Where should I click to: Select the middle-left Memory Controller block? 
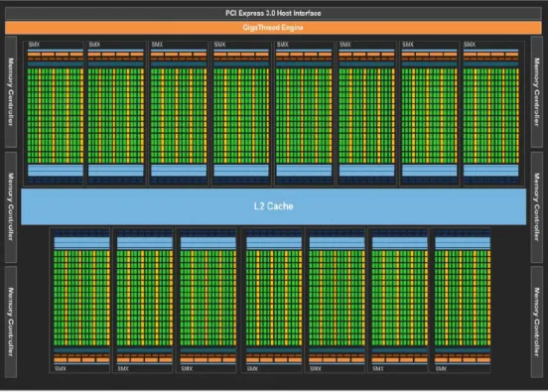pos(11,206)
